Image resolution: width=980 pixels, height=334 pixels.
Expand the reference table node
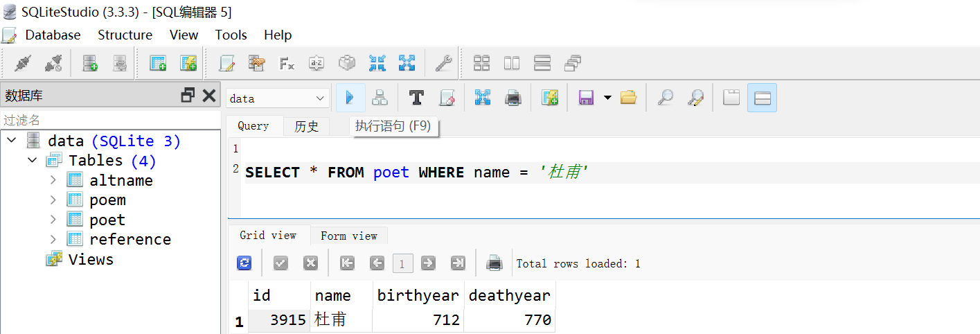pyautogui.click(x=53, y=239)
